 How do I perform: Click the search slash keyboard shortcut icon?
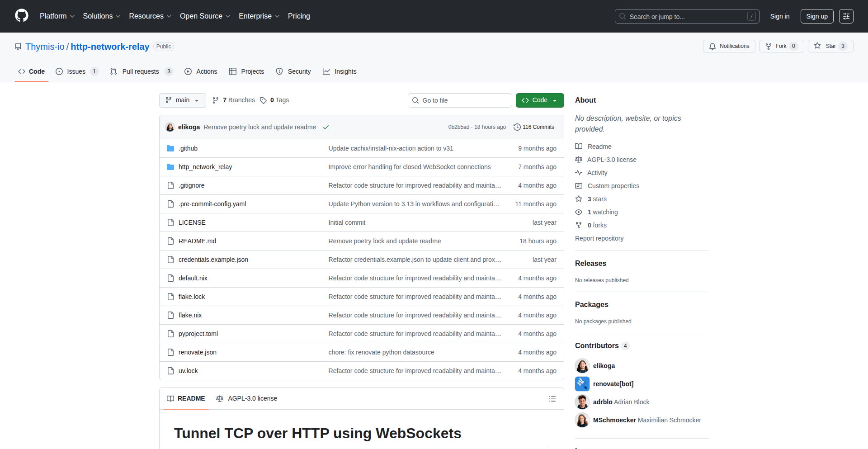(752, 16)
